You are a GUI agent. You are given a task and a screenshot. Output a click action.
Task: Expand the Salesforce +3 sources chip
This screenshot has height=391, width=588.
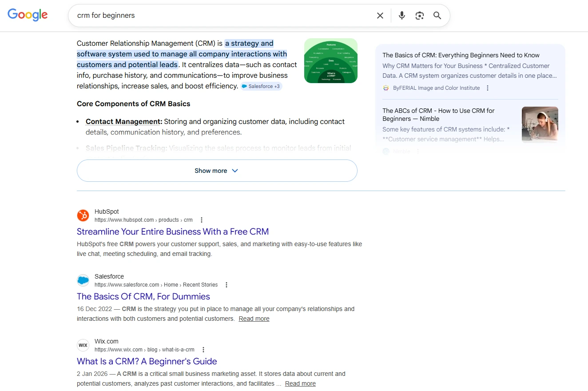click(261, 86)
